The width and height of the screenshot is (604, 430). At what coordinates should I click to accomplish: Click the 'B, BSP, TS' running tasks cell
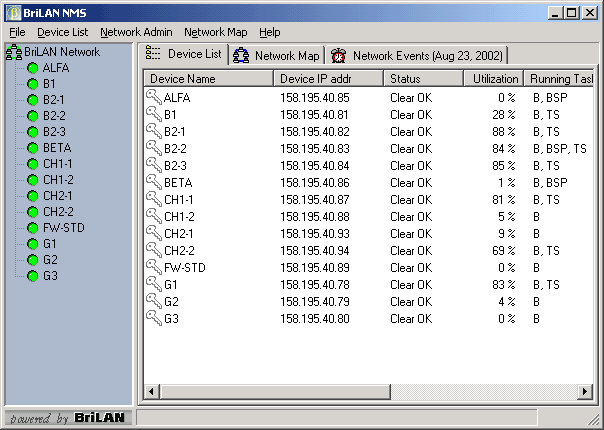click(560, 149)
